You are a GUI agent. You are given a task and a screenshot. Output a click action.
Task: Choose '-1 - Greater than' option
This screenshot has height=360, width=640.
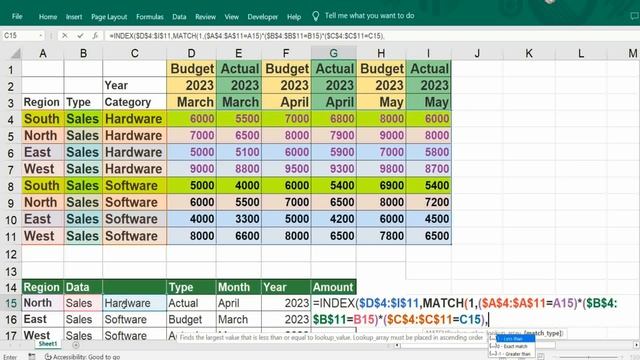pyautogui.click(x=512, y=353)
